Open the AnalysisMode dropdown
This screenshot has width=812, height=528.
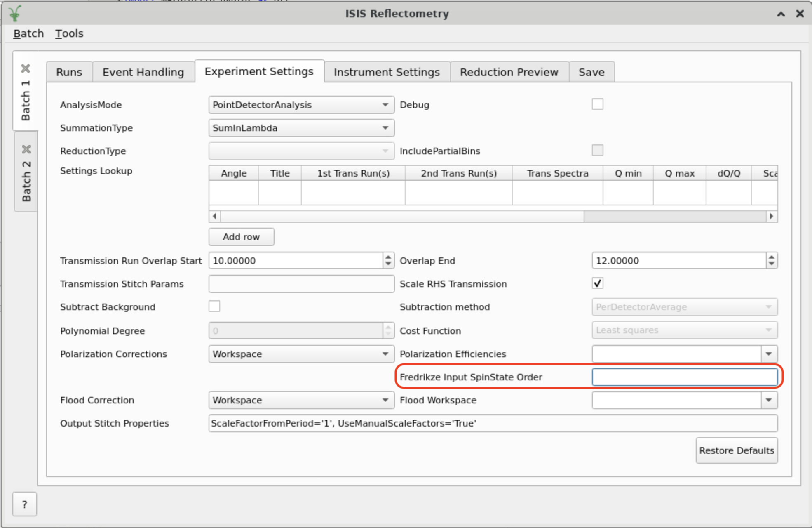point(301,105)
